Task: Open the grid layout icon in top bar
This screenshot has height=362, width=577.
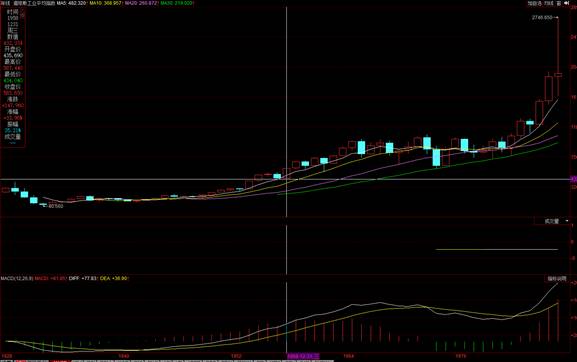Action: 559,3
